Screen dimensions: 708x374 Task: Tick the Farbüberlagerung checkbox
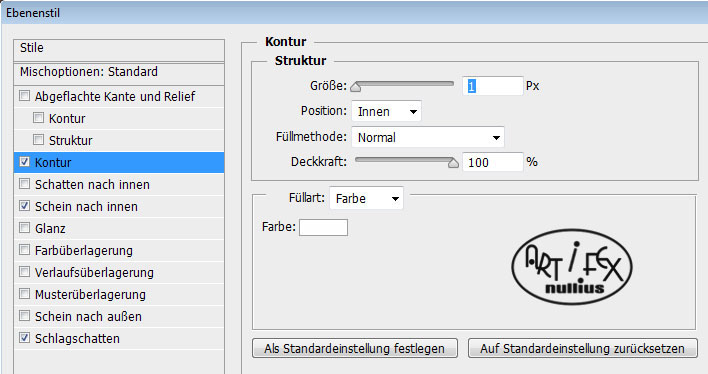[24, 250]
